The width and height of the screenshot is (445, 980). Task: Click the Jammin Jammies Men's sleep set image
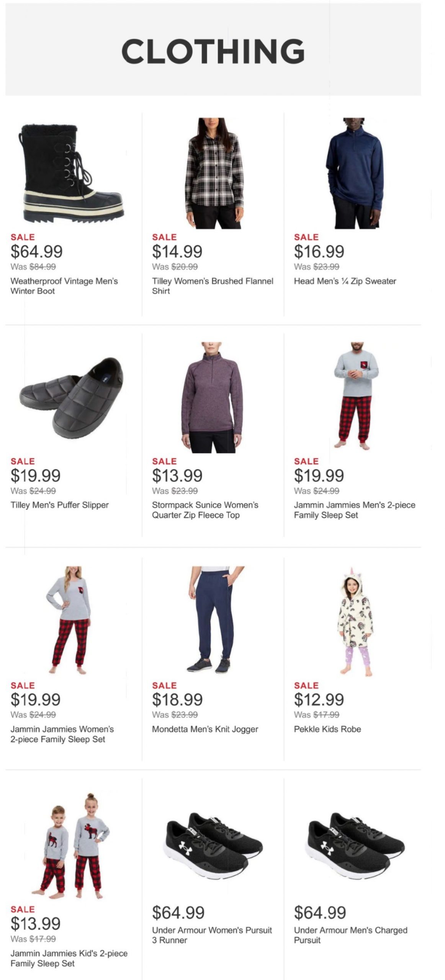coord(355,395)
